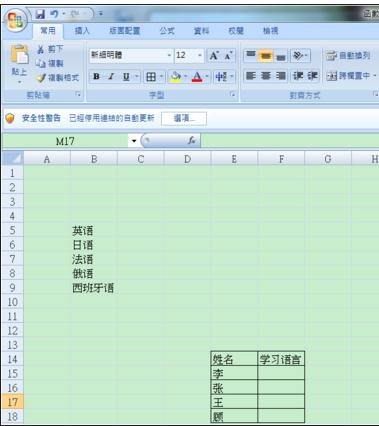Select cell containing 西班牙语
379x426 pixels.
[94, 288]
